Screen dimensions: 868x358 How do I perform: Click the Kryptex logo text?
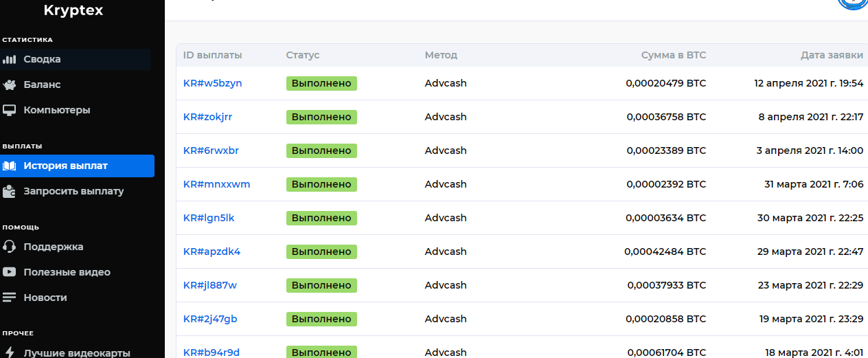[x=73, y=10]
